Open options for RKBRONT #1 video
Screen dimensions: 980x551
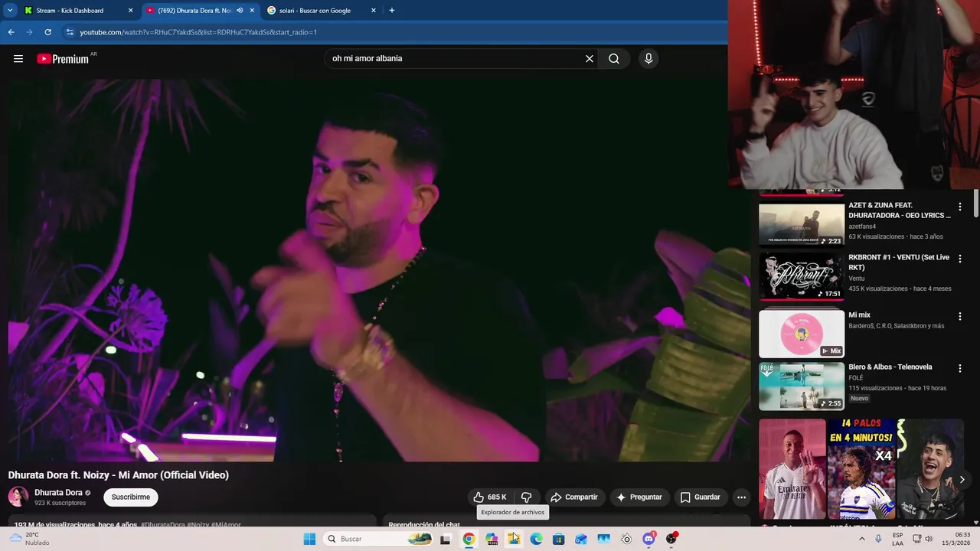[x=960, y=259]
